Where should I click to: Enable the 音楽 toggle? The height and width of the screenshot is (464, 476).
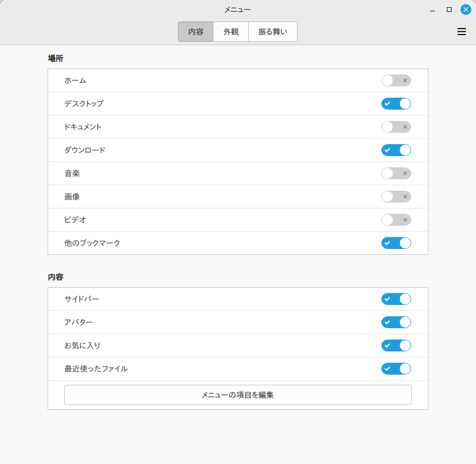tap(396, 173)
